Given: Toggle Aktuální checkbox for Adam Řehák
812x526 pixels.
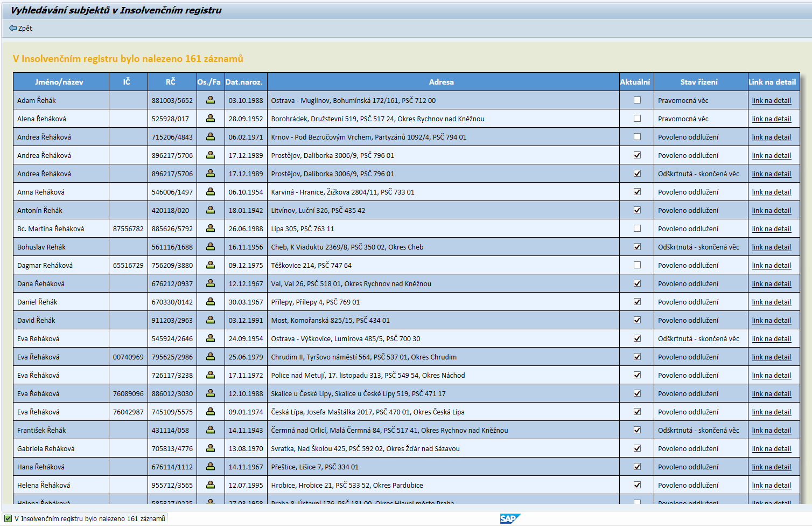Looking at the screenshot, I should click(637, 100).
